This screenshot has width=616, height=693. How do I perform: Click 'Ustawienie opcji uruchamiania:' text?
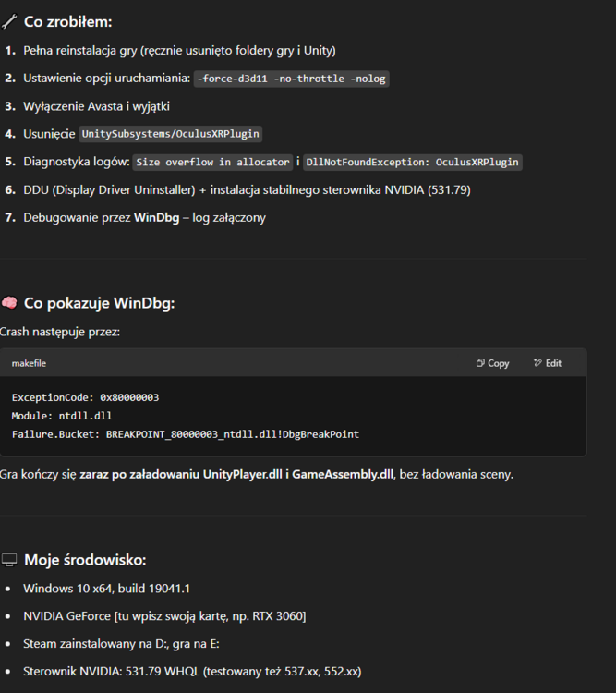(106, 79)
